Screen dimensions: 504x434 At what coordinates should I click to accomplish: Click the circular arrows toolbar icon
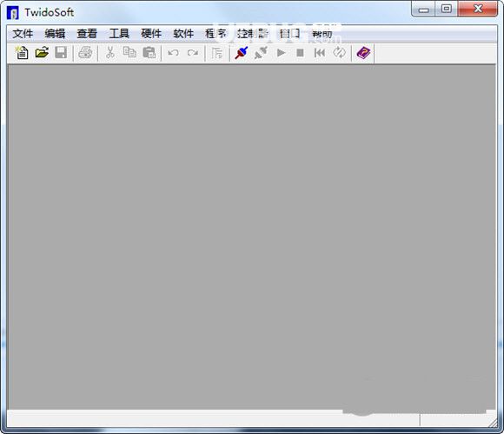click(339, 53)
